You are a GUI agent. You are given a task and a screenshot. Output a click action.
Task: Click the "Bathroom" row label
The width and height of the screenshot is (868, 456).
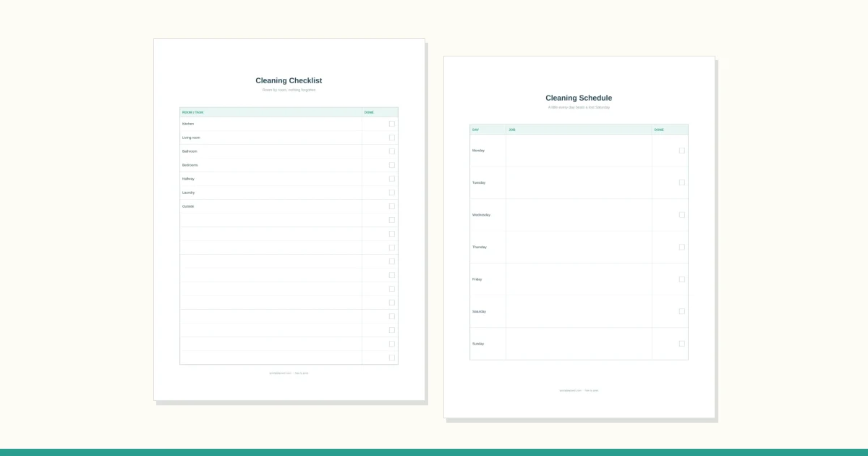(x=190, y=151)
